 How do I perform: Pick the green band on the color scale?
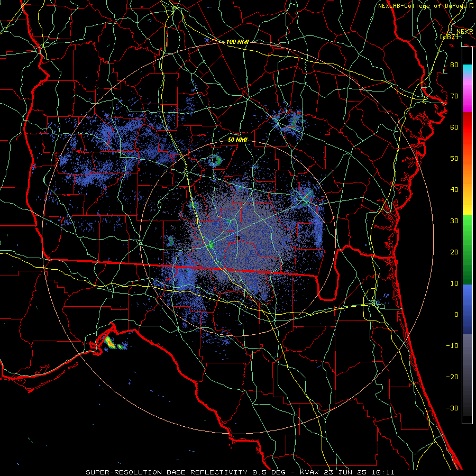coord(467,250)
